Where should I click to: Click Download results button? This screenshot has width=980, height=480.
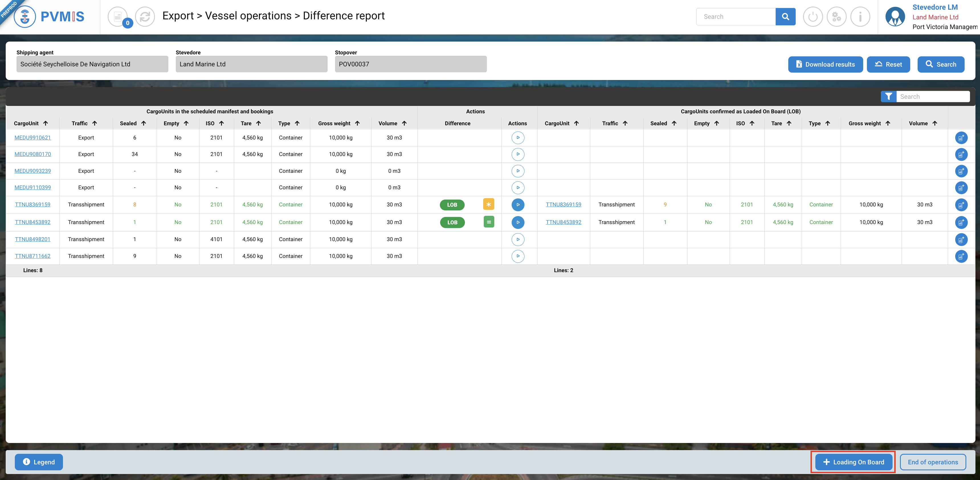click(825, 65)
